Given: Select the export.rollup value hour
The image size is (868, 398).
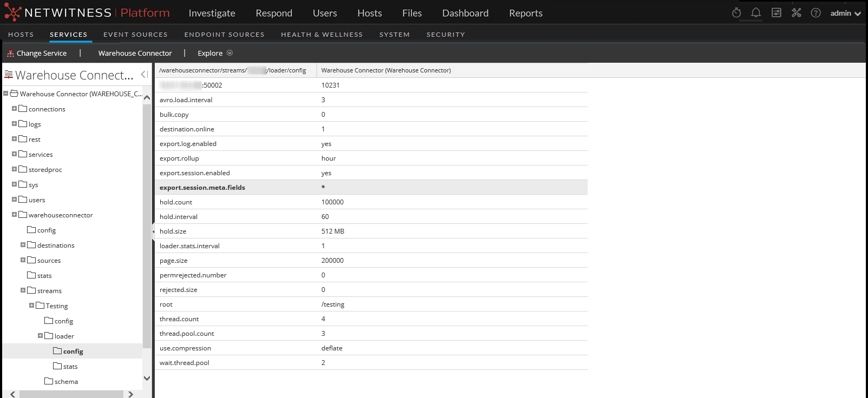Looking at the screenshot, I should tap(328, 158).
